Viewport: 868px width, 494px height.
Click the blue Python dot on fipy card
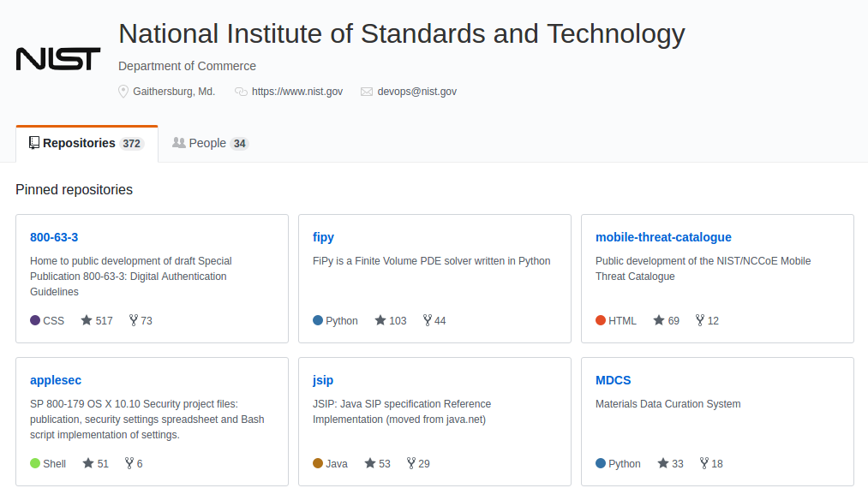tap(318, 320)
